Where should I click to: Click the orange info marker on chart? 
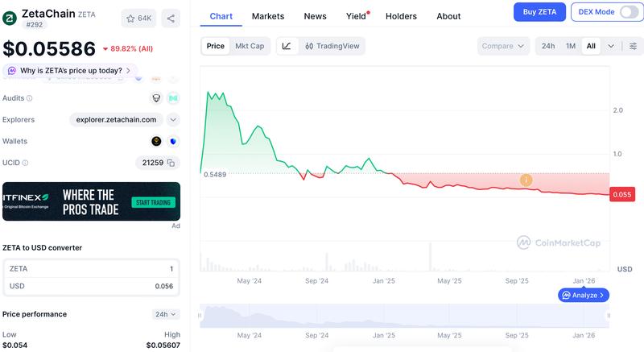[x=526, y=180]
